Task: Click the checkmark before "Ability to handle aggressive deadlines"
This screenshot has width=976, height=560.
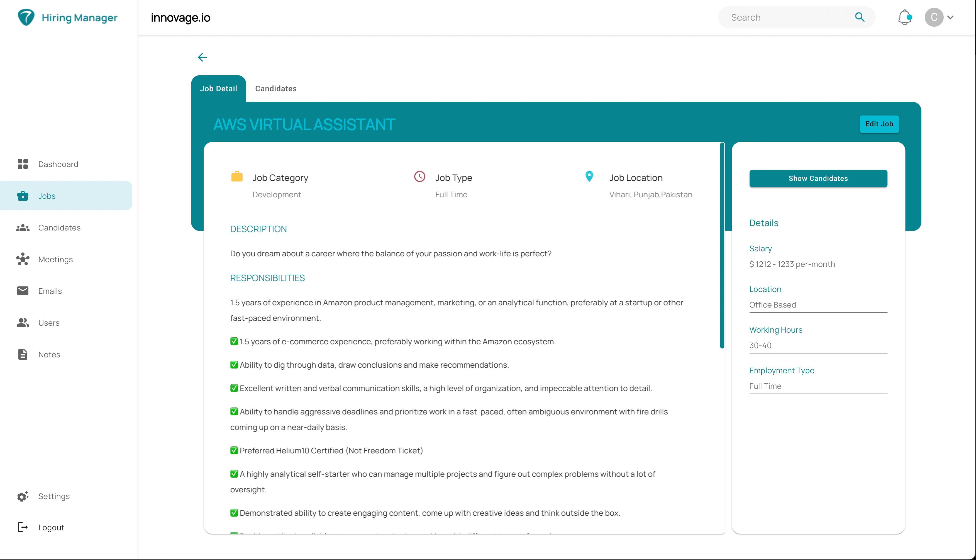Action: pos(234,411)
